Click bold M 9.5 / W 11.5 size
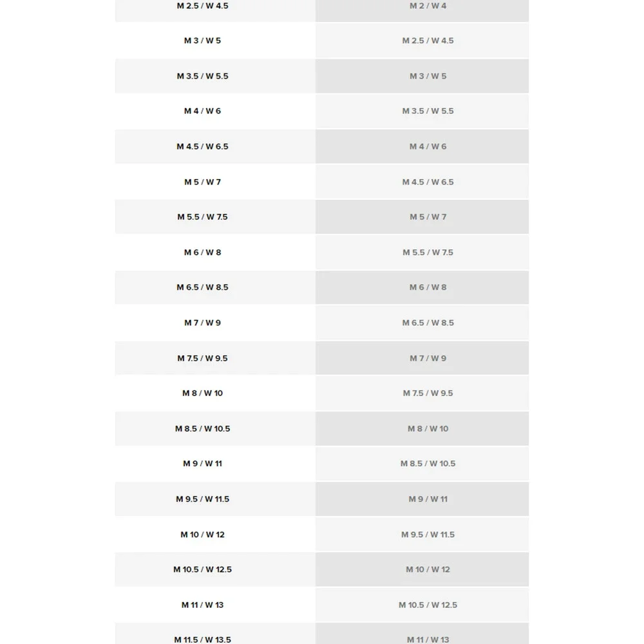644x644 pixels. (202, 499)
